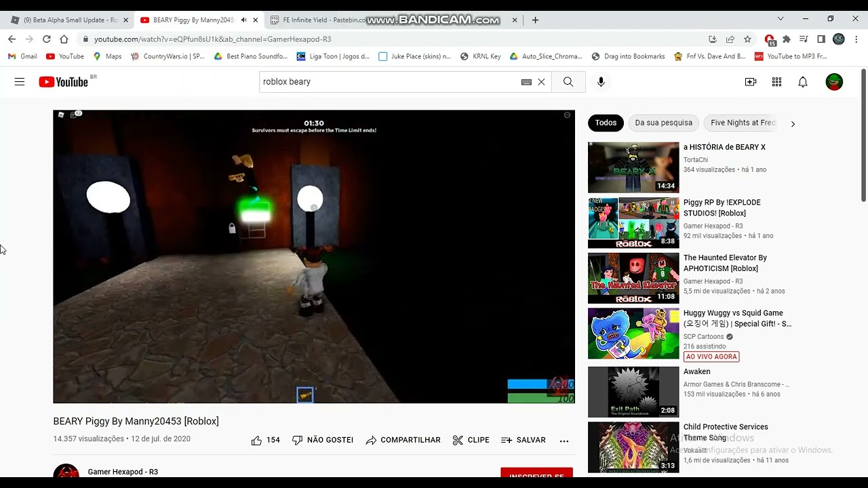Screen dimensions: 868x488
Task: Open a new browser tab
Action: [x=535, y=20]
